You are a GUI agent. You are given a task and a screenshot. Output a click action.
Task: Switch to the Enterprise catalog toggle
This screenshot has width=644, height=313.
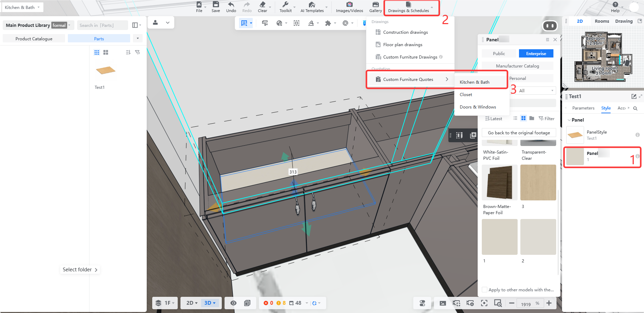(x=536, y=53)
